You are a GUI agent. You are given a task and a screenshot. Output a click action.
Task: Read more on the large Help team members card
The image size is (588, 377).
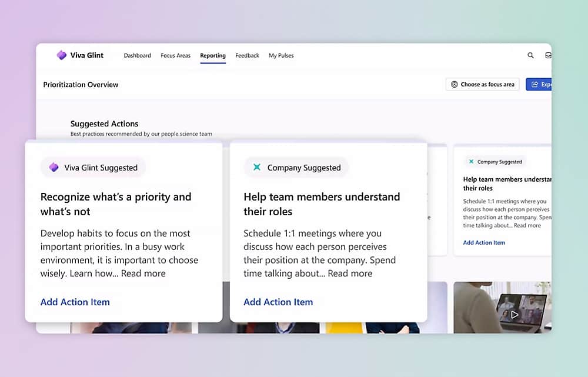click(350, 273)
